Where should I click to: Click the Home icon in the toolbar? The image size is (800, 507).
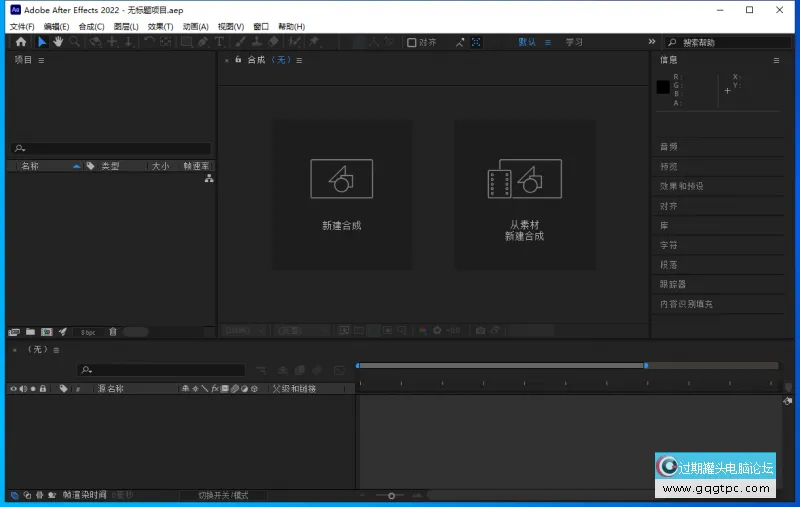click(21, 42)
